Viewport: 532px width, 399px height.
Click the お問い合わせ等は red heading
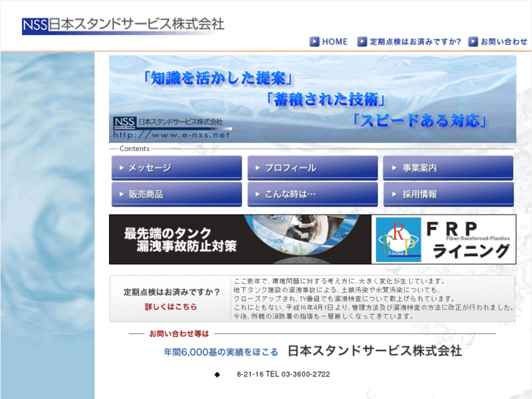[x=179, y=334]
